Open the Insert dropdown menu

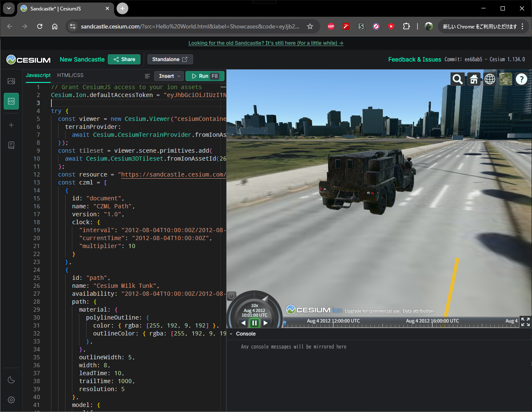pyautogui.click(x=168, y=76)
